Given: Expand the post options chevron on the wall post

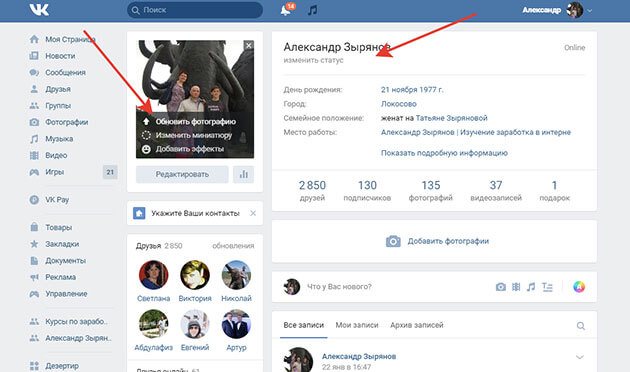Looking at the screenshot, I should tap(580, 357).
